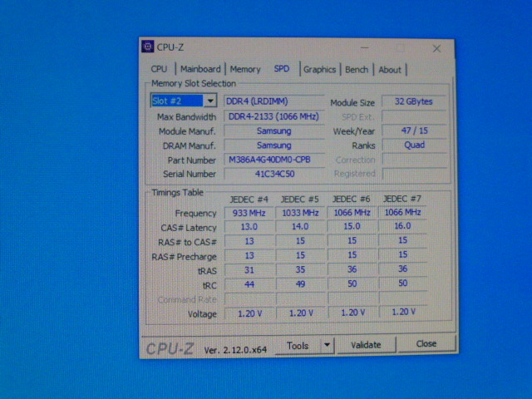This screenshot has height=399, width=532.
Task: Click the Module Manuf. Samsung value
Action: click(273, 131)
